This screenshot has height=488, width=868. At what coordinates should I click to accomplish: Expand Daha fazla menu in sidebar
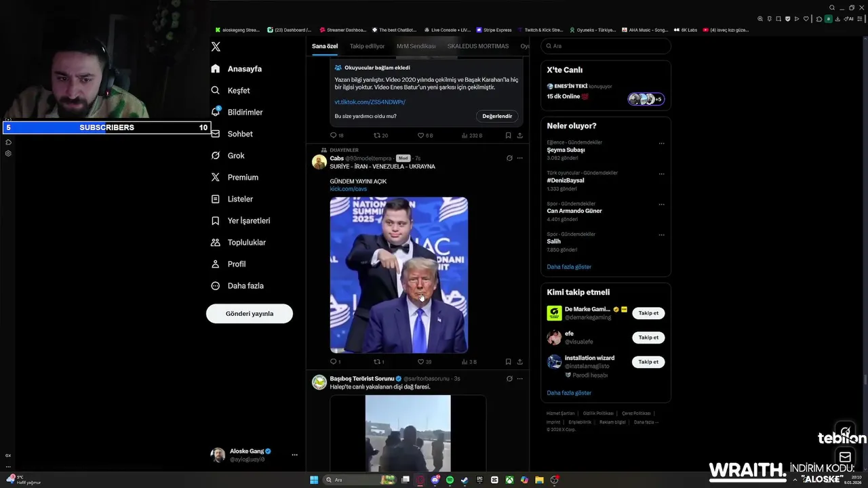[237, 285]
